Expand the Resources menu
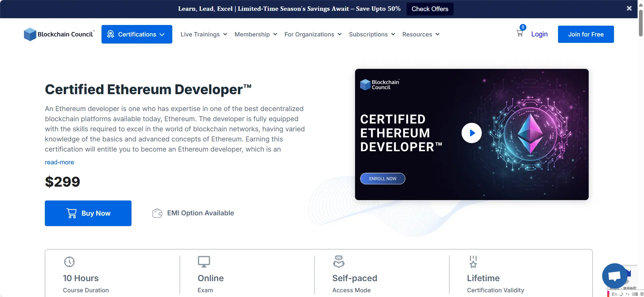This screenshot has height=297, width=644. pyautogui.click(x=421, y=34)
